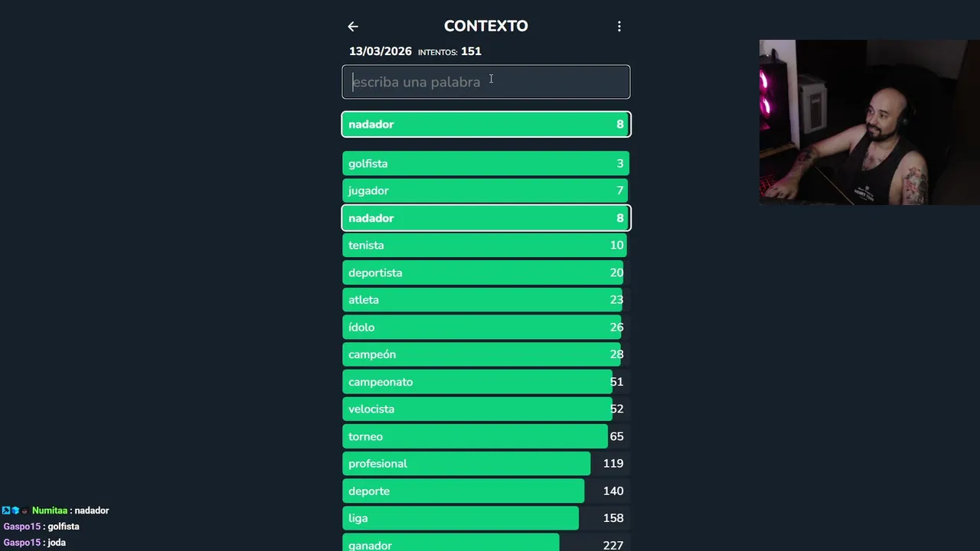The image size is (980, 551).
Task: Select the highlighted nadador result at top
Action: point(485,124)
